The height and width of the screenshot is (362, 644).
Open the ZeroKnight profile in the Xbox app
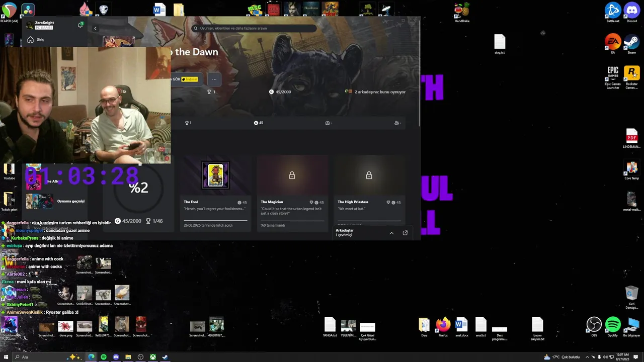(40, 25)
